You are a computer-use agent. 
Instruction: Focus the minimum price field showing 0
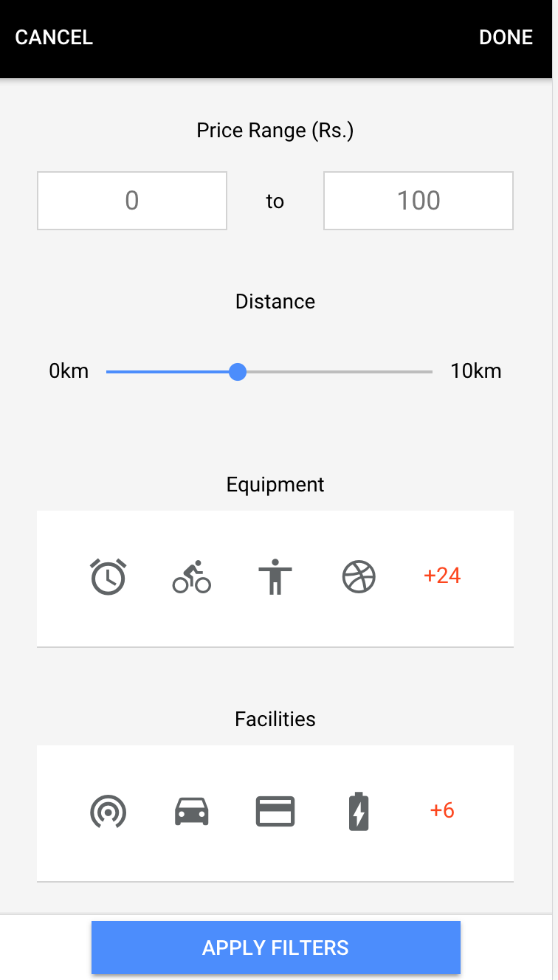coord(132,201)
